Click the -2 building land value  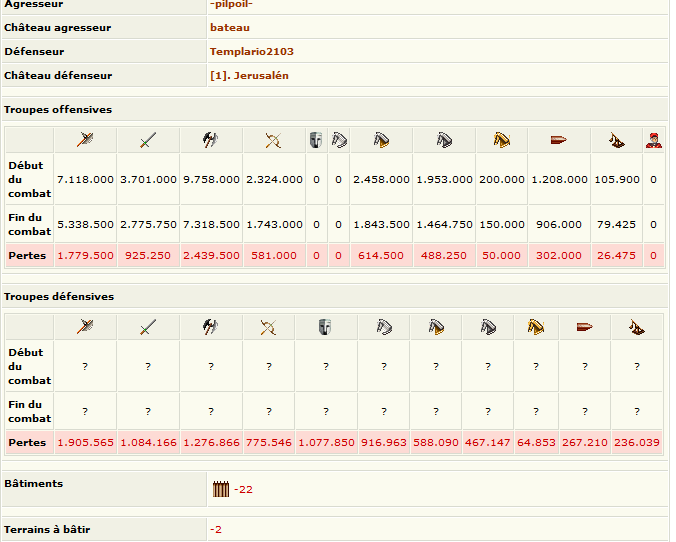216,529
